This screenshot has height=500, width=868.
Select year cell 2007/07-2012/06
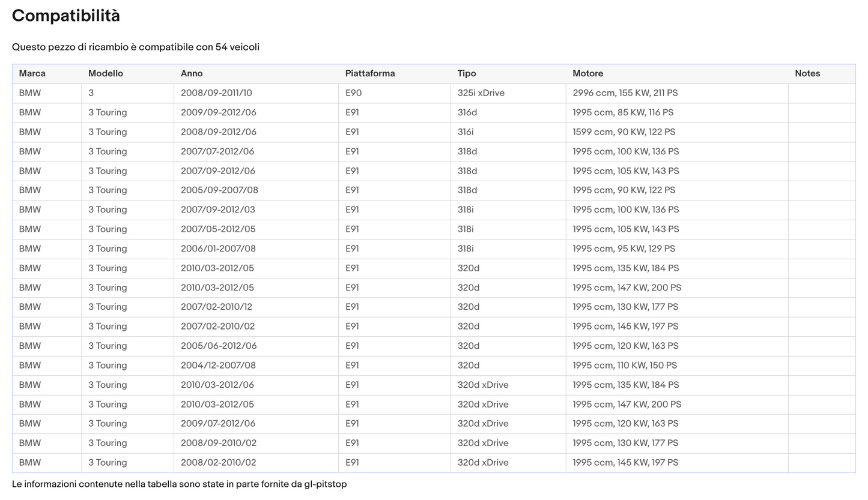tap(256, 152)
